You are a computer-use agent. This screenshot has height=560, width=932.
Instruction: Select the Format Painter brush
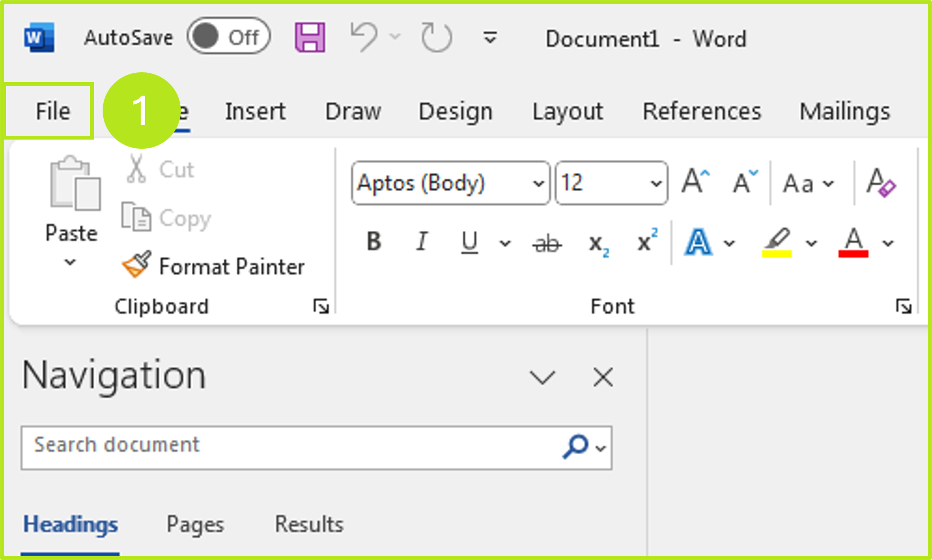[214, 266]
